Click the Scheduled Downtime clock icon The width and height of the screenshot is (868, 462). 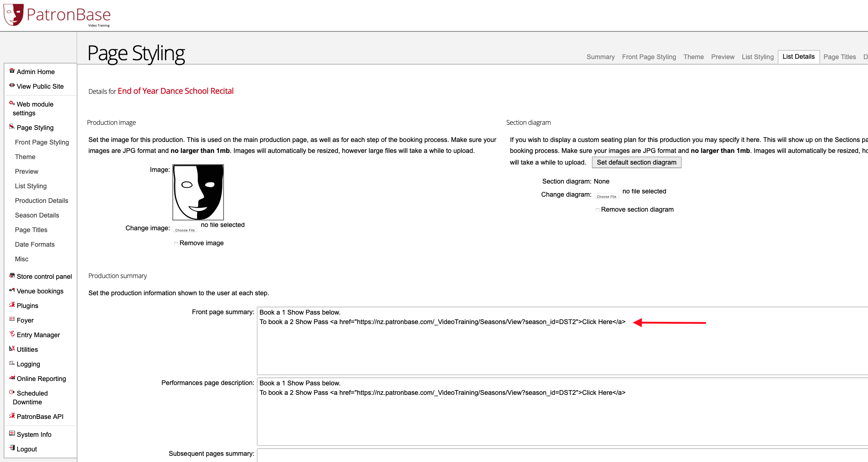(12, 392)
